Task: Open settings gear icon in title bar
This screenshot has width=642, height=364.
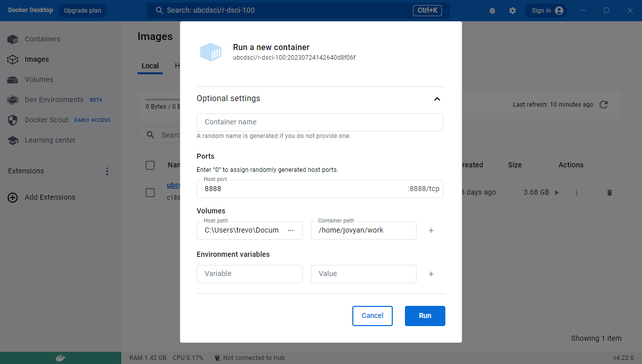Action: [513, 11]
